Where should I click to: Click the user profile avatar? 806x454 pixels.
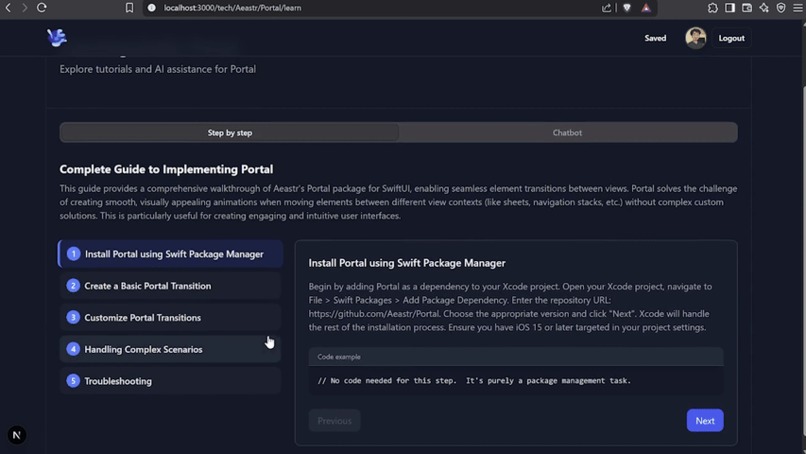695,38
